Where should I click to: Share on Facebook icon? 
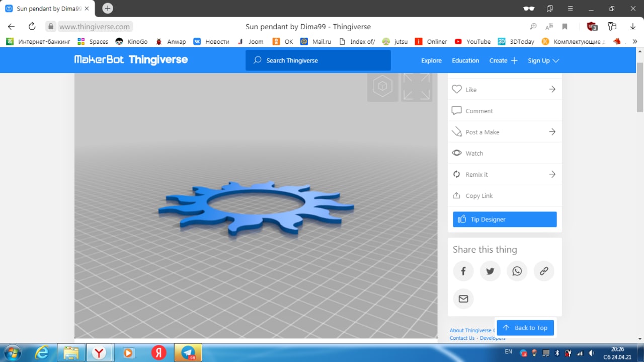[463, 271]
